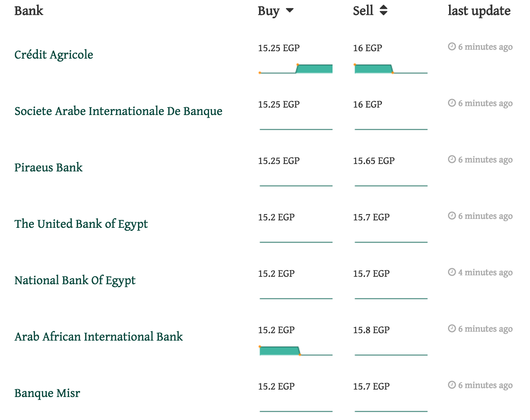Click the clock icon for Banque Misr
Screen dimensions: 530x420
(x=452, y=385)
